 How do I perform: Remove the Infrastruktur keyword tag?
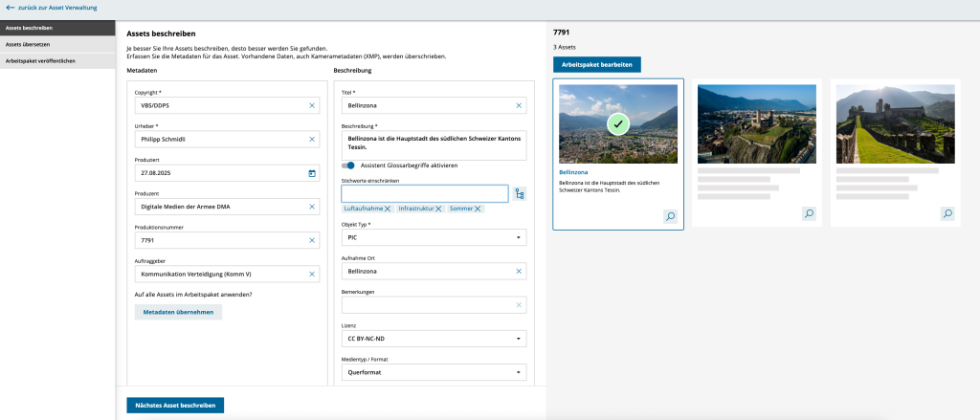tap(438, 209)
